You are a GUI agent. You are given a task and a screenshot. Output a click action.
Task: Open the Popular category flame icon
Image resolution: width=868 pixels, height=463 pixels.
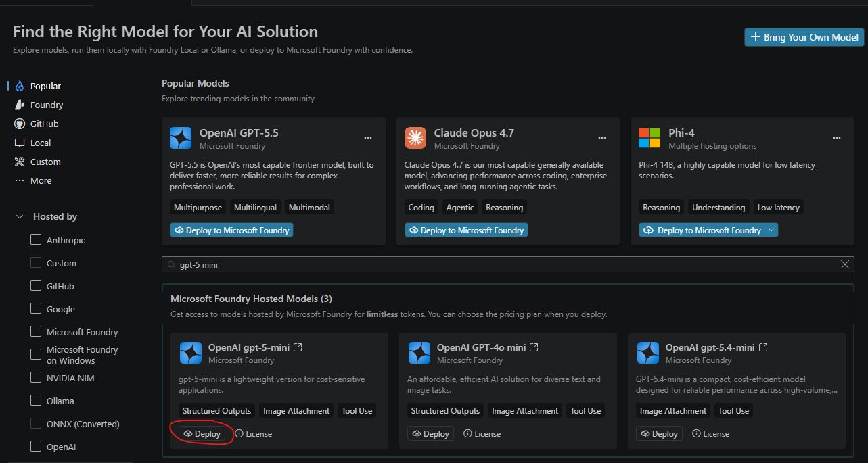coord(19,86)
